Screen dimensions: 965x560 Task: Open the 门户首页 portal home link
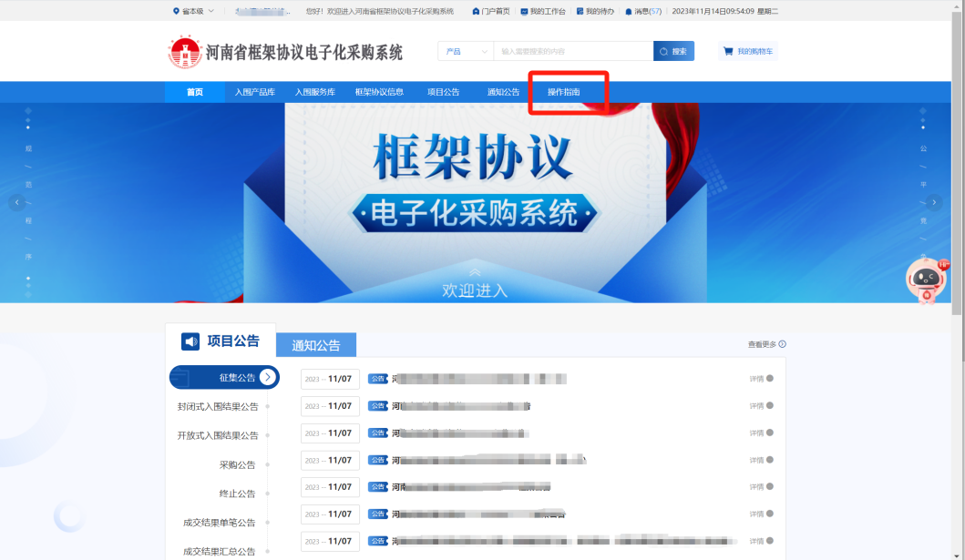click(496, 11)
